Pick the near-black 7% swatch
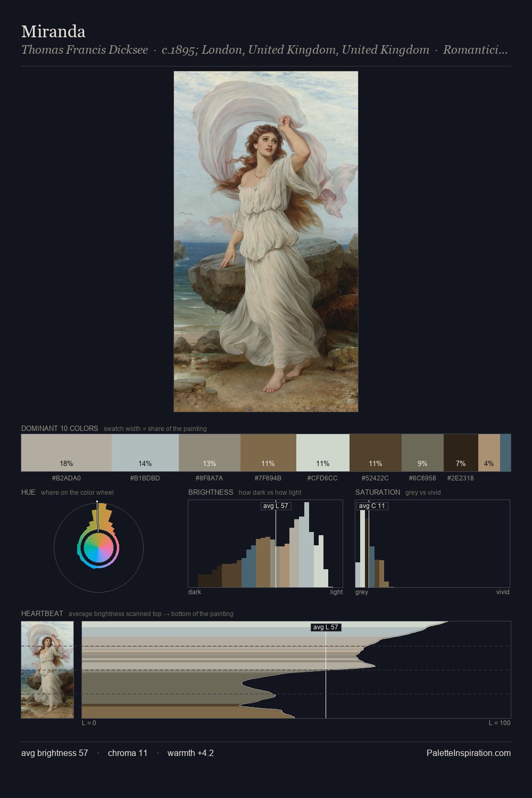This screenshot has height=798, width=532. point(461,453)
